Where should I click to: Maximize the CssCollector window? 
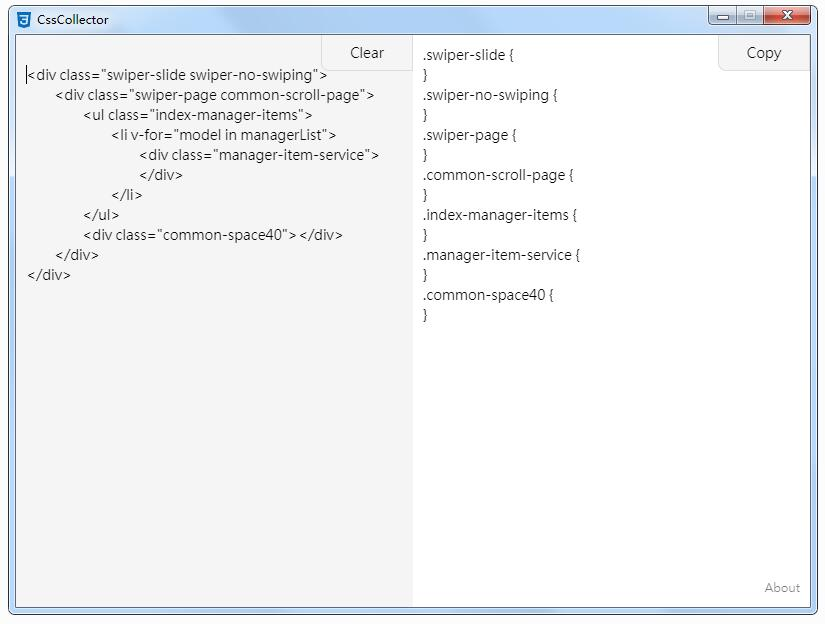coord(750,16)
